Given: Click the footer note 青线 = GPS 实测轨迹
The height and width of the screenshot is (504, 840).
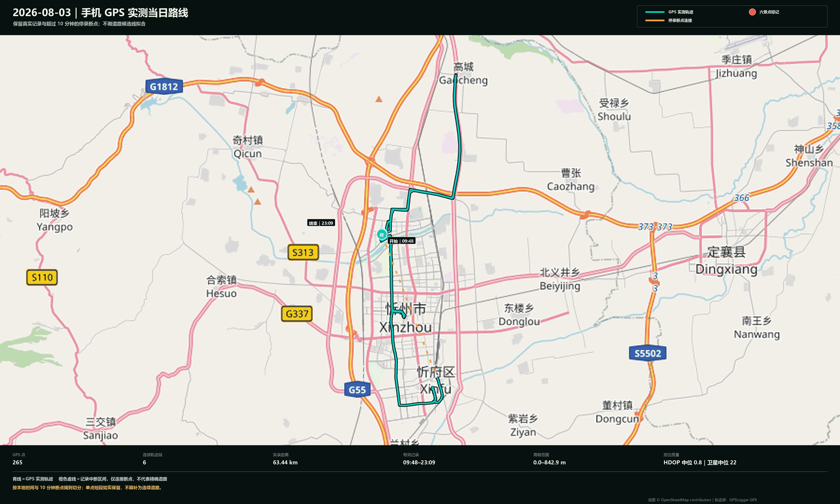Looking at the screenshot, I should pyautogui.click(x=33, y=479).
